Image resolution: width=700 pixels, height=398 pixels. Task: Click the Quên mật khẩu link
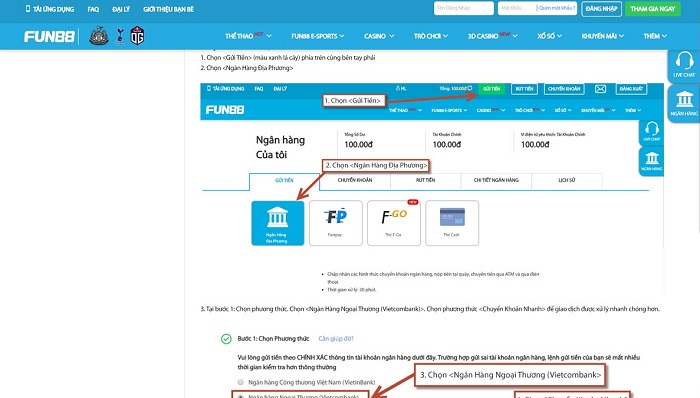(557, 8)
